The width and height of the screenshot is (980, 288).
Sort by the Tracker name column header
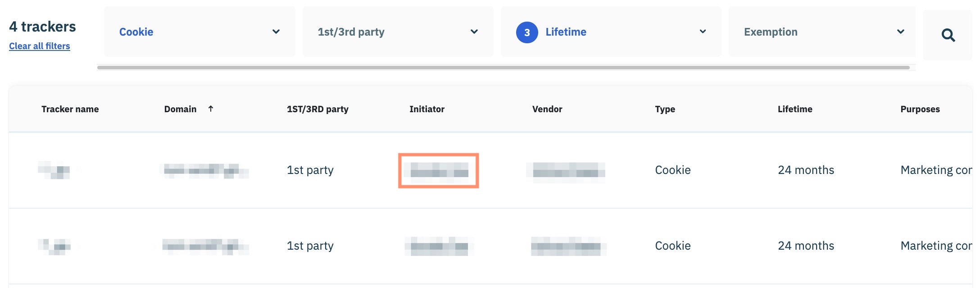pos(70,109)
